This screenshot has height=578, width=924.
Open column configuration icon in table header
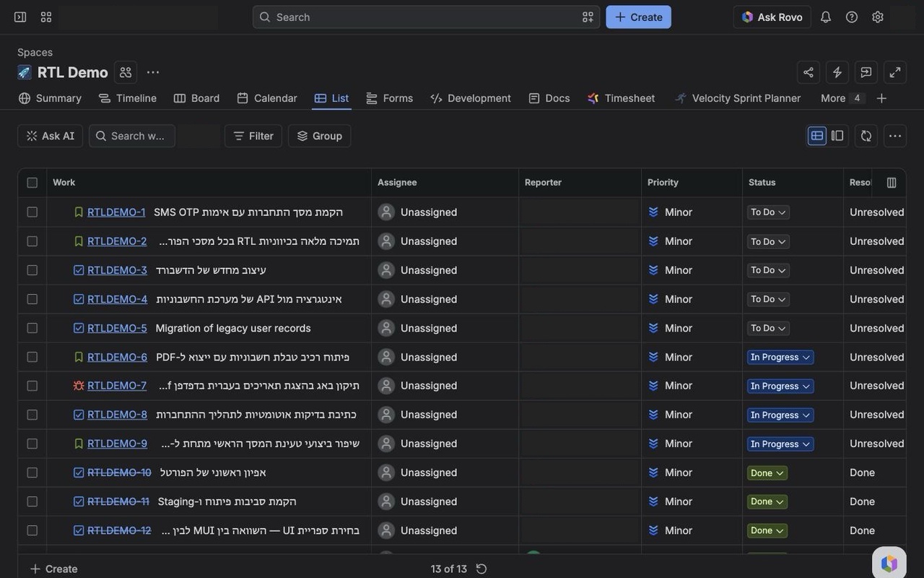(892, 183)
